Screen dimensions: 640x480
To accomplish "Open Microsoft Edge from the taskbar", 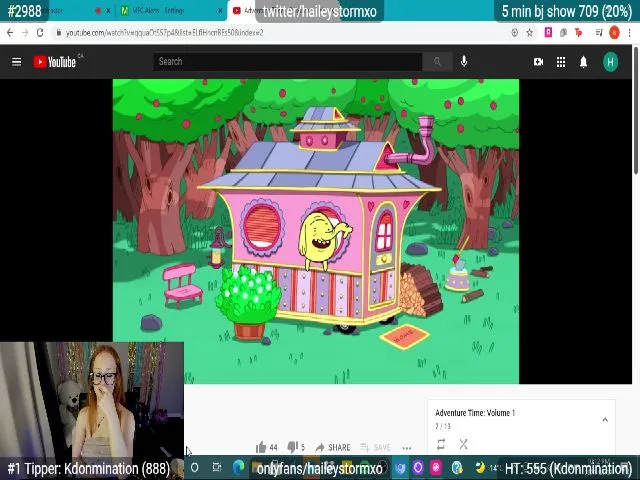I will pos(238,467).
